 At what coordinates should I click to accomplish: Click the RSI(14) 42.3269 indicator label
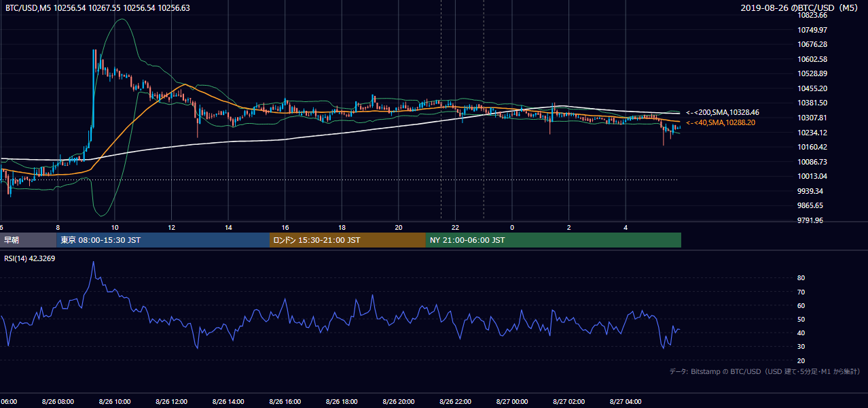[30, 259]
